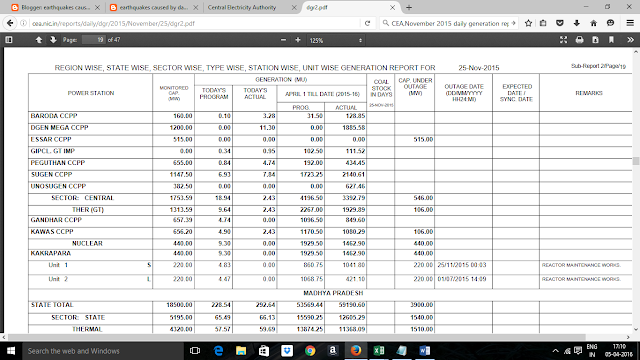Open the Firefox hamburger menu
This screenshot has height=360, width=640.
click(630, 23)
